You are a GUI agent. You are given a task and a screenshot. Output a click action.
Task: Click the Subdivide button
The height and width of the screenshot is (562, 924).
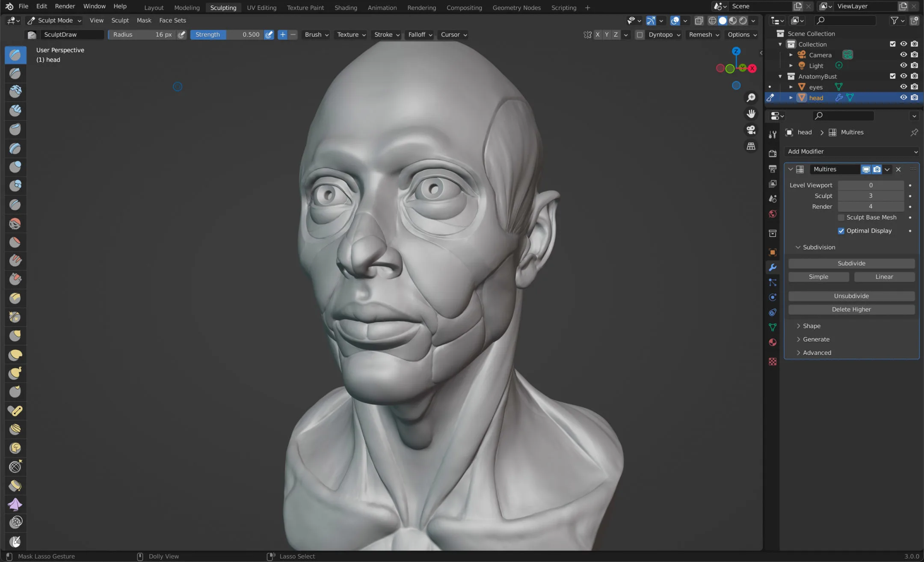pos(851,263)
